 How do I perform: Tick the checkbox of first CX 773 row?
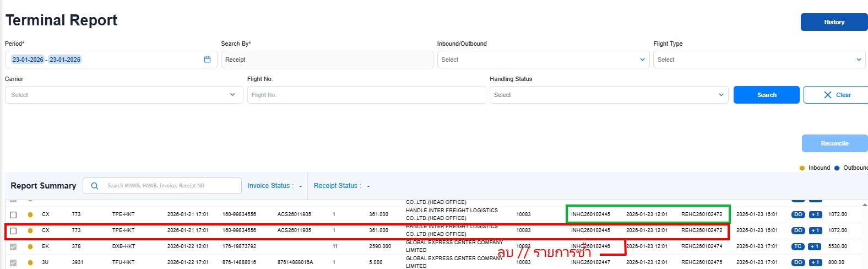point(13,214)
